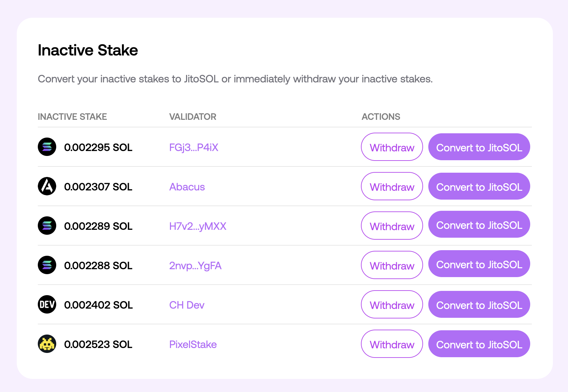Click the Solana icon beside 0.002289 SOL

(47, 226)
